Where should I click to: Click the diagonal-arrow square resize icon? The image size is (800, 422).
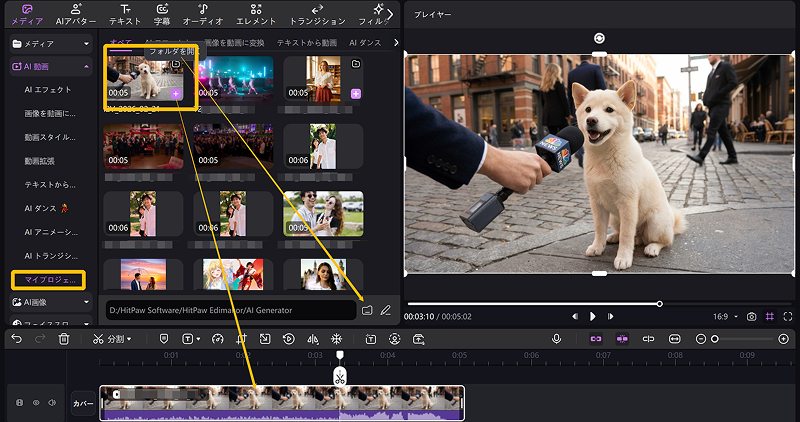pos(265,339)
